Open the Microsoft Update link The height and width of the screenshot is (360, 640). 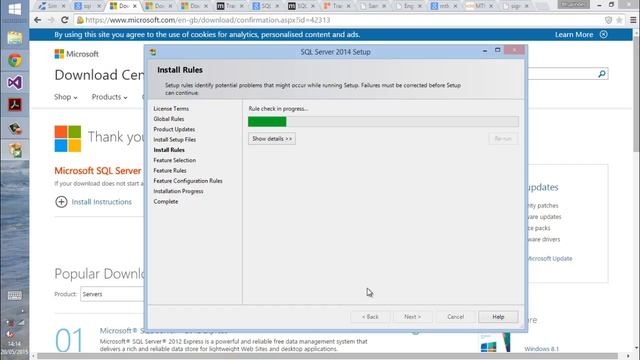(x=550, y=258)
